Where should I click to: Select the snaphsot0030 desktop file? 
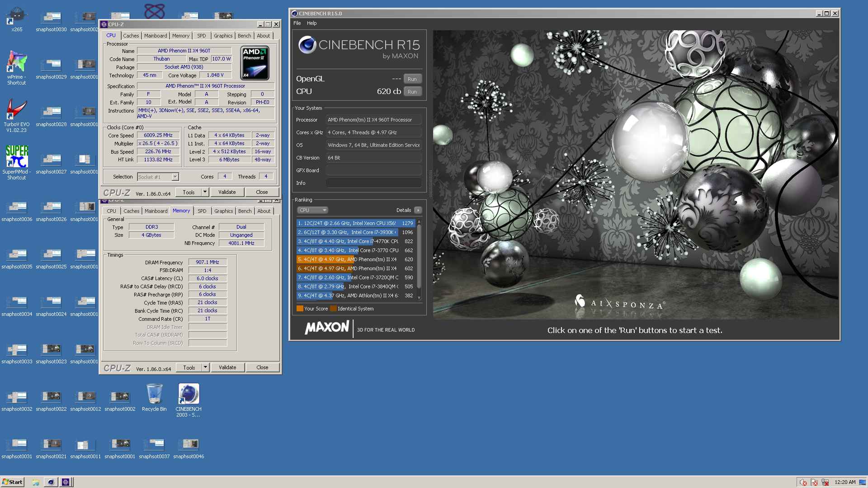pos(51,21)
